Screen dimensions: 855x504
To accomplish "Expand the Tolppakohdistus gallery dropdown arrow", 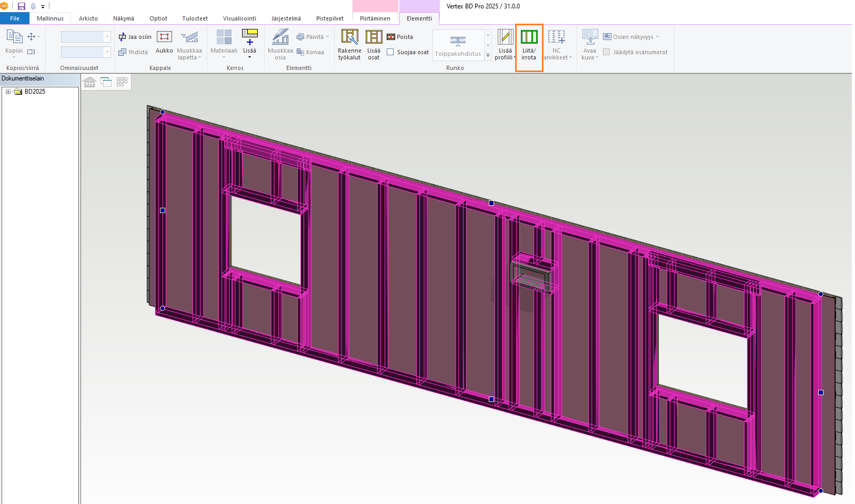I will click(488, 55).
